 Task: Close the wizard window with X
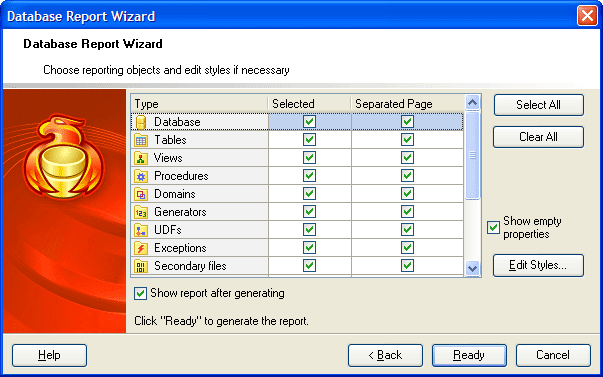(587, 16)
